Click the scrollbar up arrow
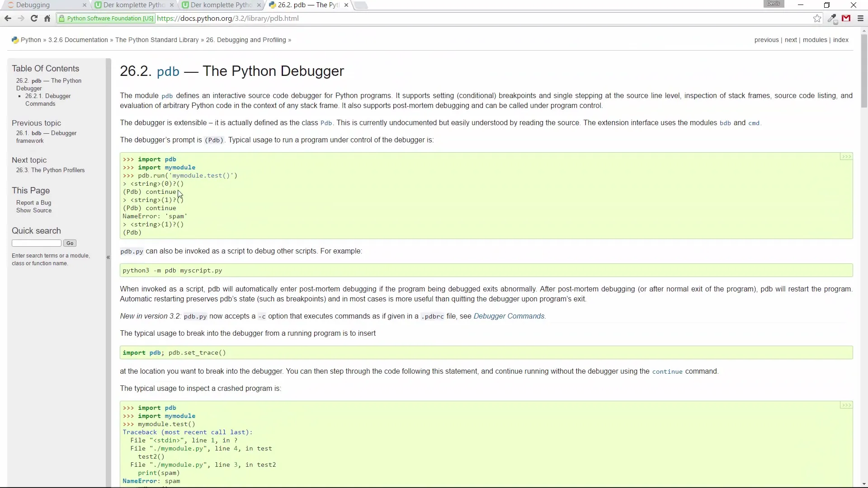Image resolution: width=868 pixels, height=488 pixels. (x=864, y=31)
